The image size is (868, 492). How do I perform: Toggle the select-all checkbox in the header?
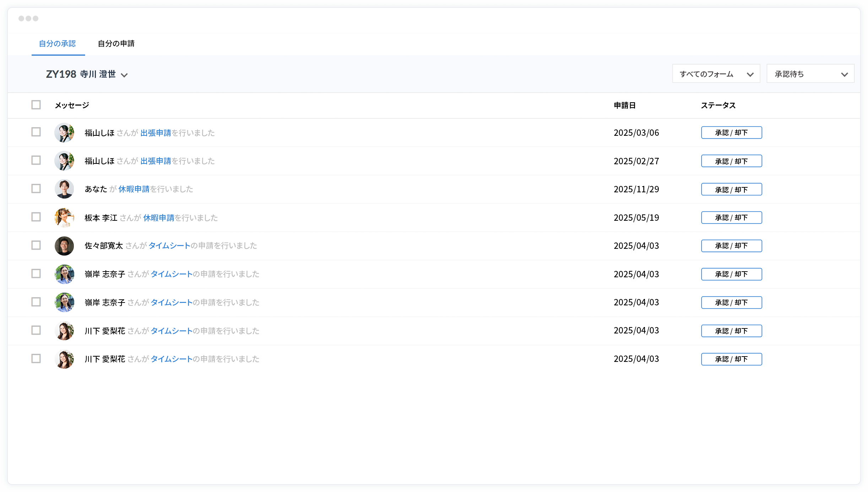click(36, 105)
